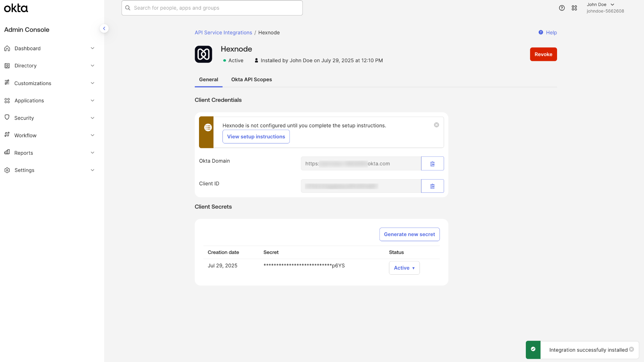Click the Customizations sliders icon
Image resolution: width=644 pixels, height=362 pixels.
coord(7,83)
